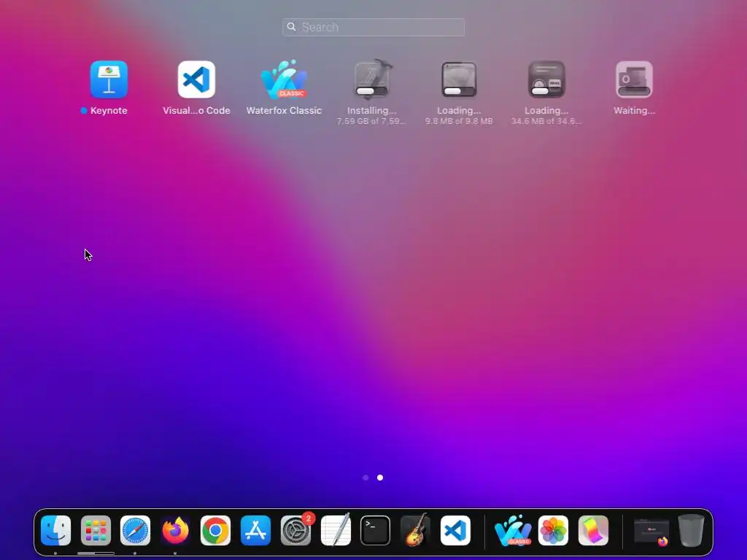
Task: Click the rainbow ribbon app icon in the Dock
Action: [593, 530]
